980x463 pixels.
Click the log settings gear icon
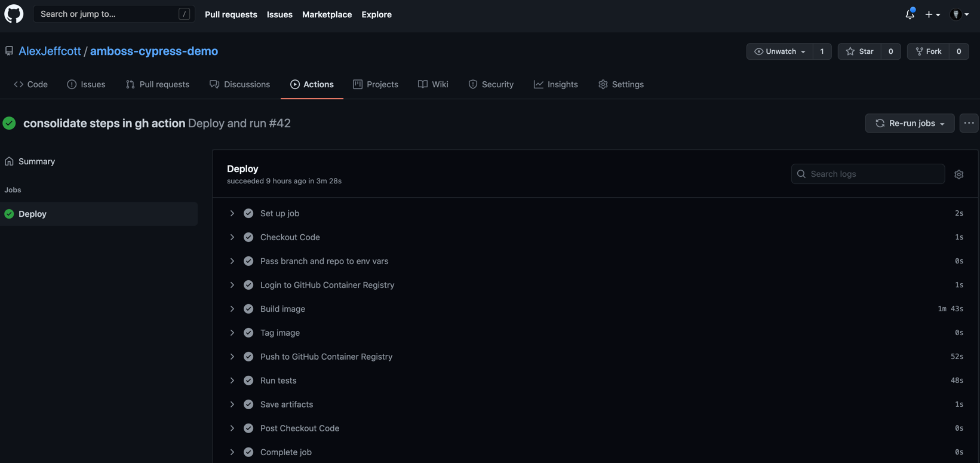(x=959, y=174)
